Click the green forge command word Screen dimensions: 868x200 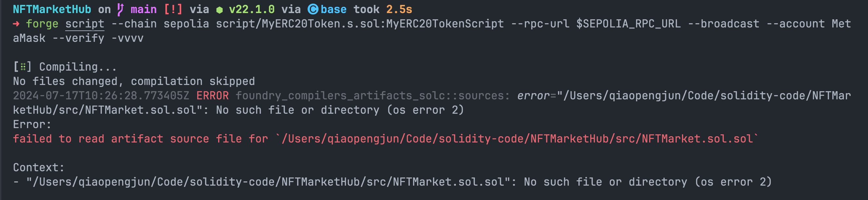[42, 24]
